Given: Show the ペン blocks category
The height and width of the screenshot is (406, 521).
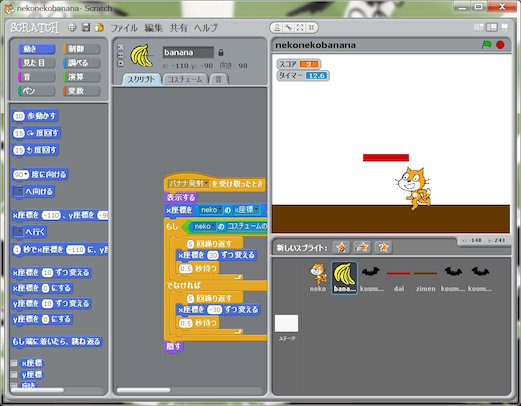Looking at the screenshot, I should click(37, 91).
